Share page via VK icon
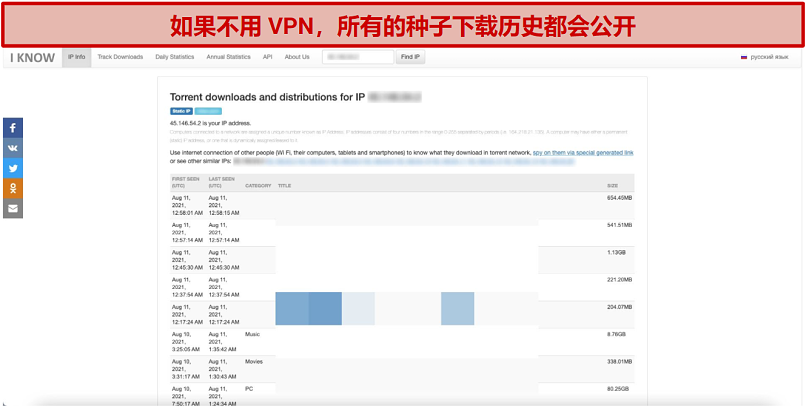The height and width of the screenshot is (408, 806). (x=13, y=148)
